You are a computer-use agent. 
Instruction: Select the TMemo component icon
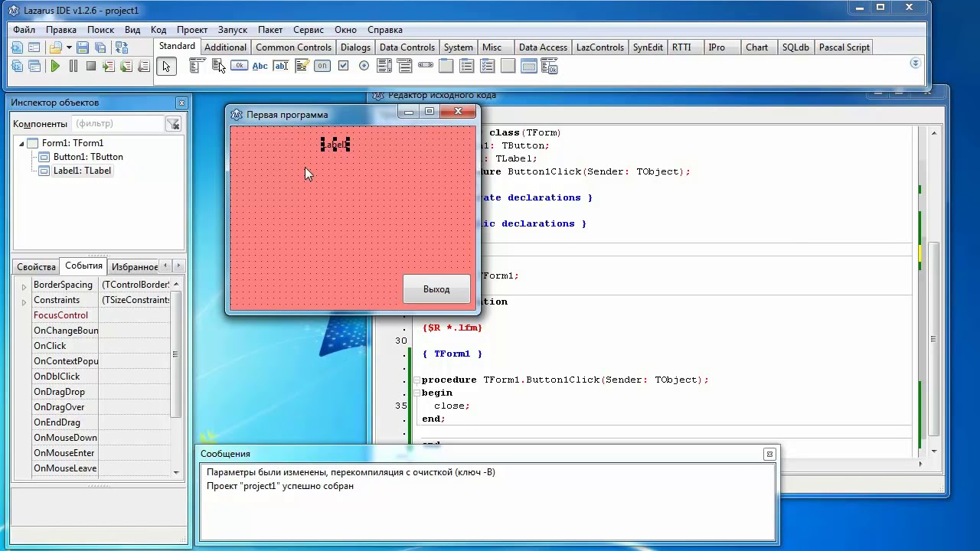[x=302, y=66]
